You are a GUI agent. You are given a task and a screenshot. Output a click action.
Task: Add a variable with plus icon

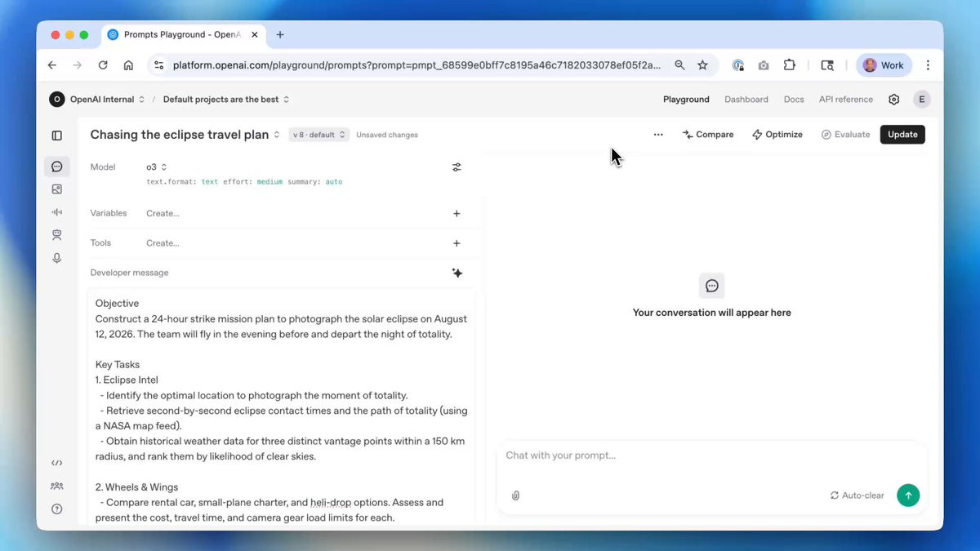click(457, 213)
